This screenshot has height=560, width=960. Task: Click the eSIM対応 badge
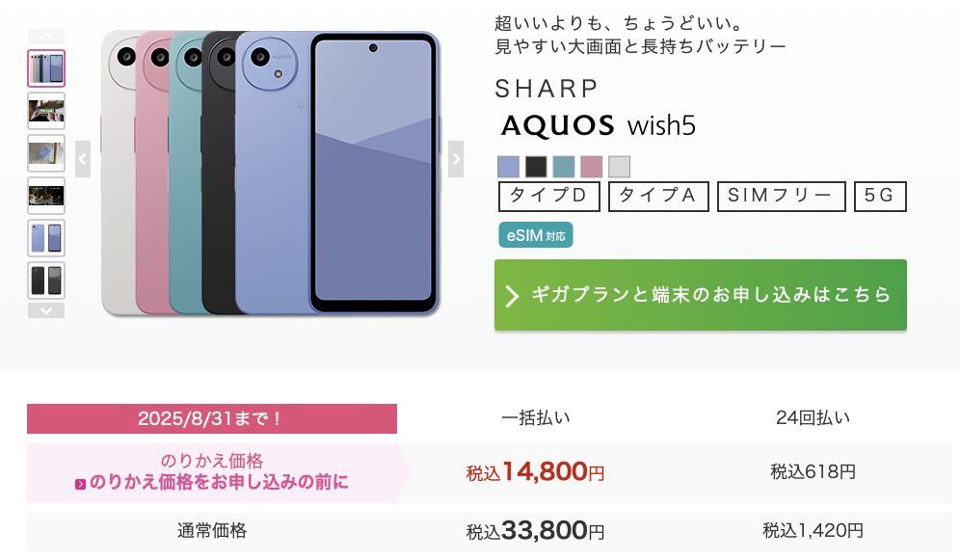pos(536,235)
